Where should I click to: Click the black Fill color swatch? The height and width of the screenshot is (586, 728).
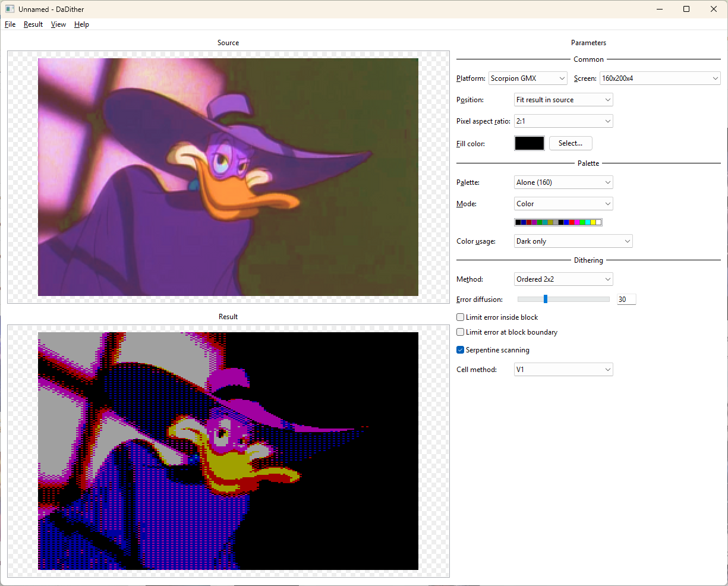click(529, 143)
